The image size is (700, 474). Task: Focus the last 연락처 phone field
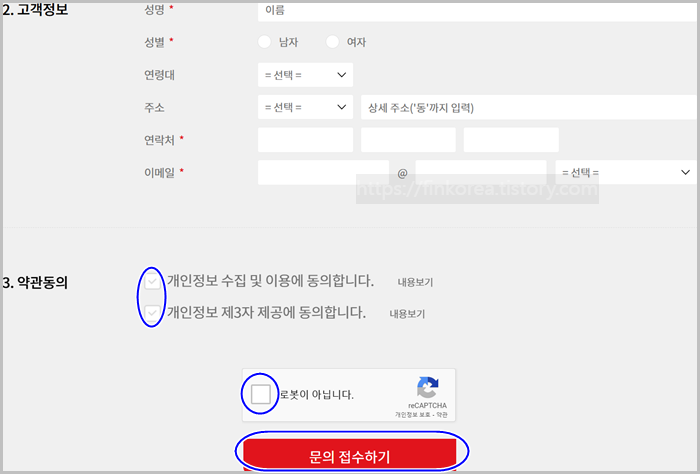[511, 140]
